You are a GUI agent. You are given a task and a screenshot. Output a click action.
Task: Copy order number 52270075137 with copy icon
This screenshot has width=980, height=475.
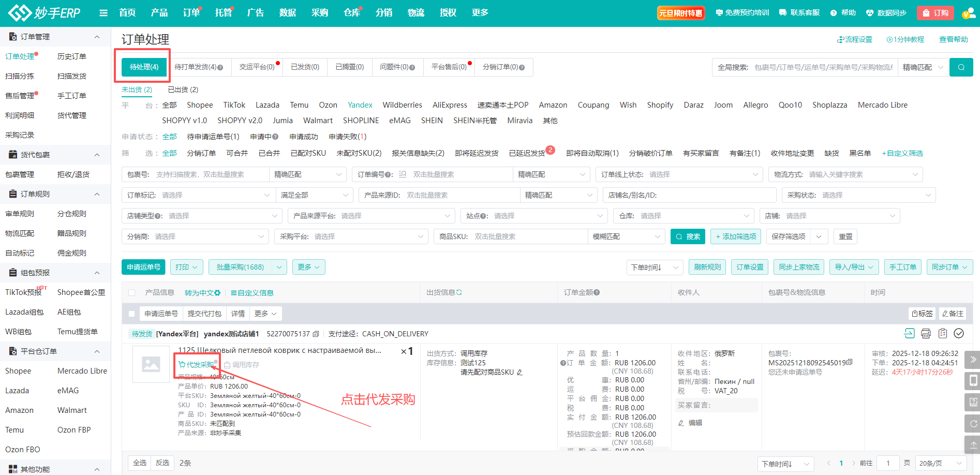[316, 334]
